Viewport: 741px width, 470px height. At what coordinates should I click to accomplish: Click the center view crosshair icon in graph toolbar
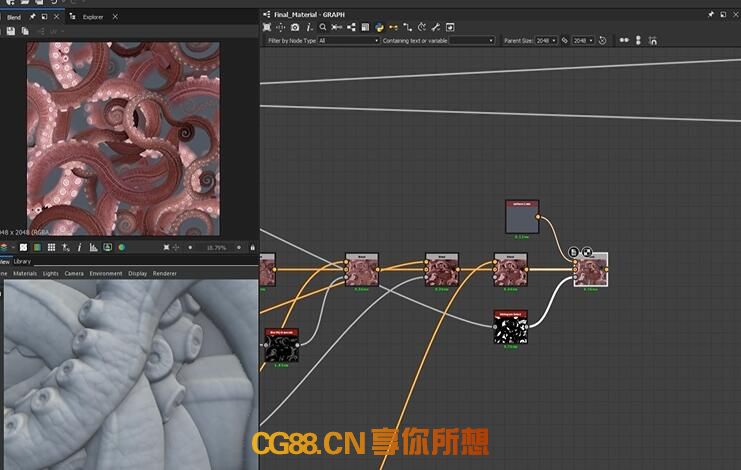[x=281, y=27]
